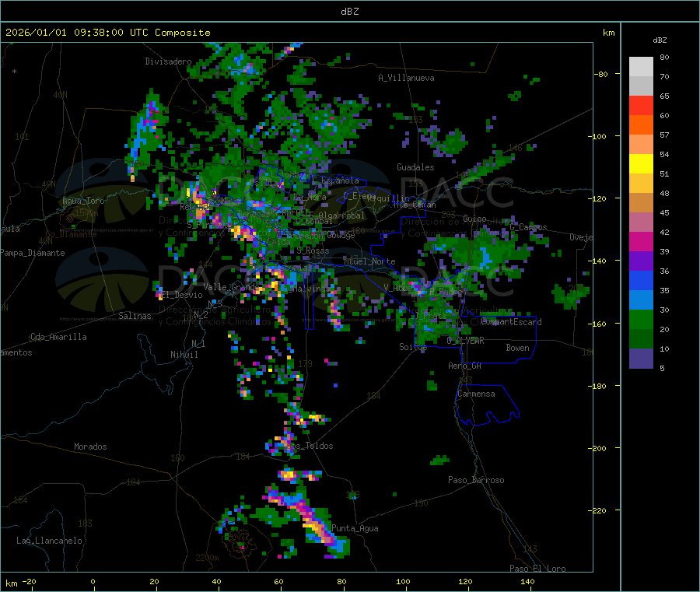Viewport: 700px width, 592px height.
Task: Click the Punta_Agua location label
Action: click(x=355, y=528)
